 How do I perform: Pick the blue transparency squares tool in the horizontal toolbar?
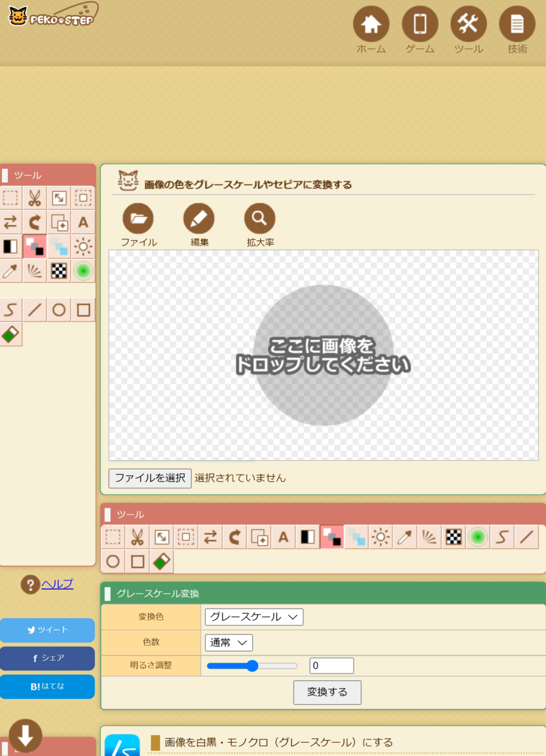(356, 537)
